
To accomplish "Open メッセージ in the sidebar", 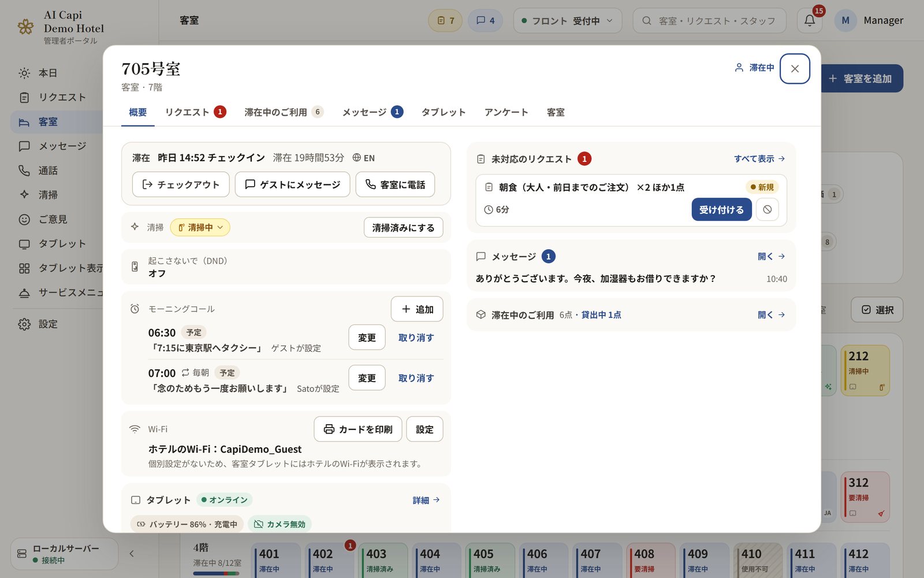I will click(x=57, y=146).
